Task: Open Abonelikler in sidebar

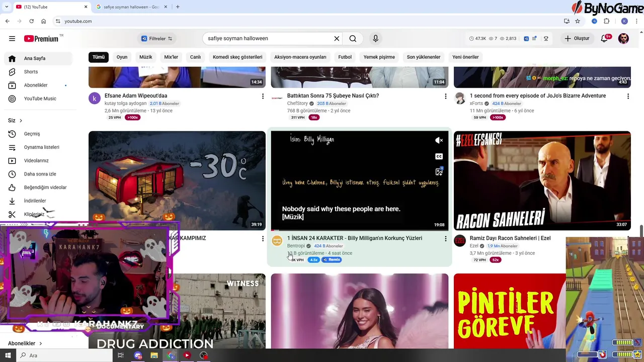Action: [x=38, y=85]
